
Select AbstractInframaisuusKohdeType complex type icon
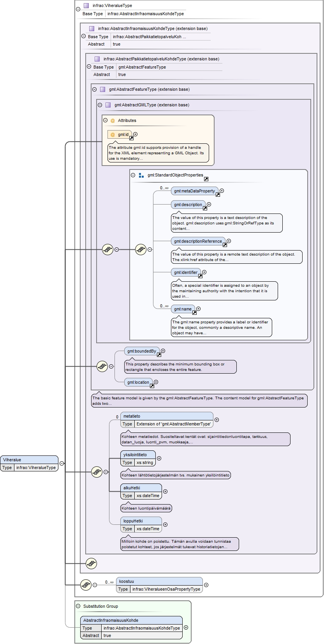(x=92, y=28)
